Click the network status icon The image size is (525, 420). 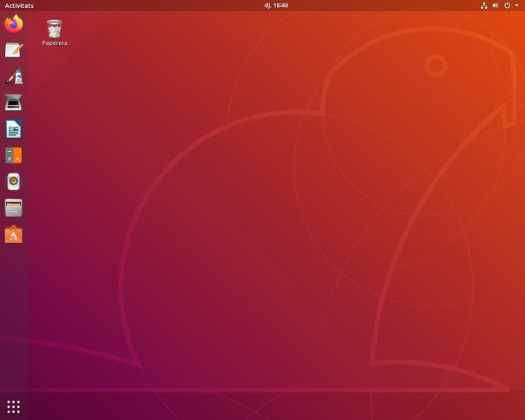pos(484,5)
